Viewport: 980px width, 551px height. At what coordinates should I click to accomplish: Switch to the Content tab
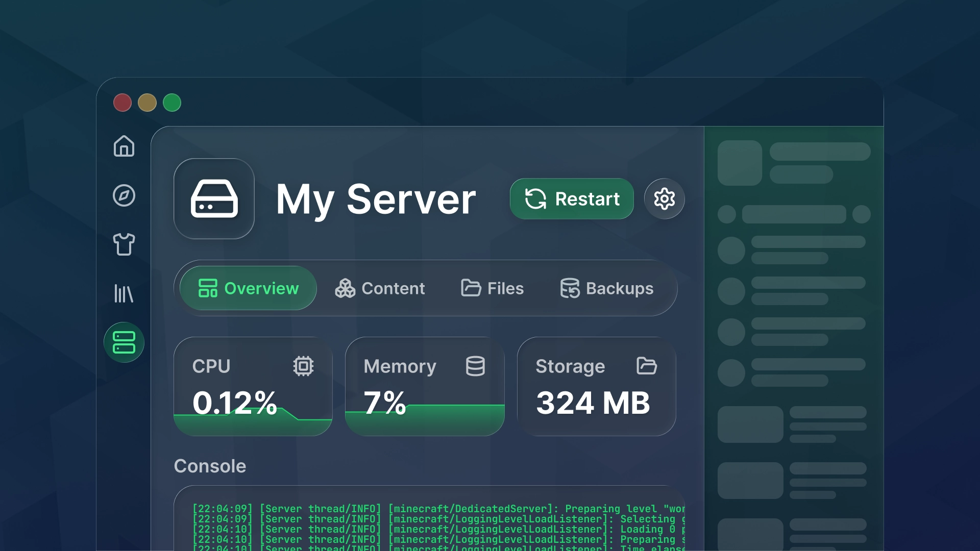tap(380, 288)
